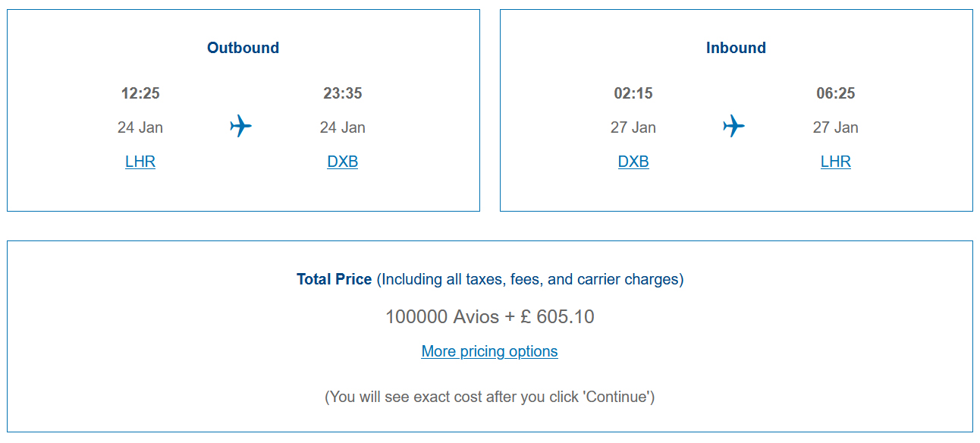Open the outbound DXB arrival airport link

343,162
